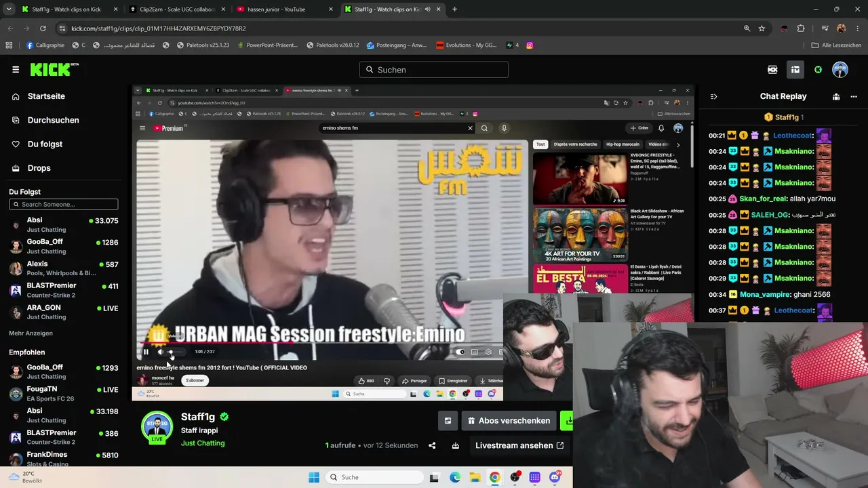This screenshot has width=868, height=488.
Task: Click the gift icon in Chat Replay header
Action: (836, 96)
